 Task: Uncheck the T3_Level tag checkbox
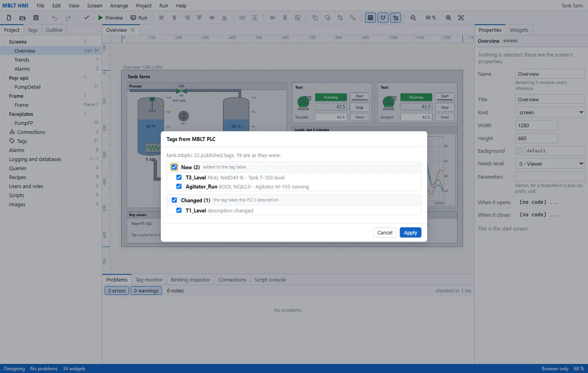(x=179, y=178)
